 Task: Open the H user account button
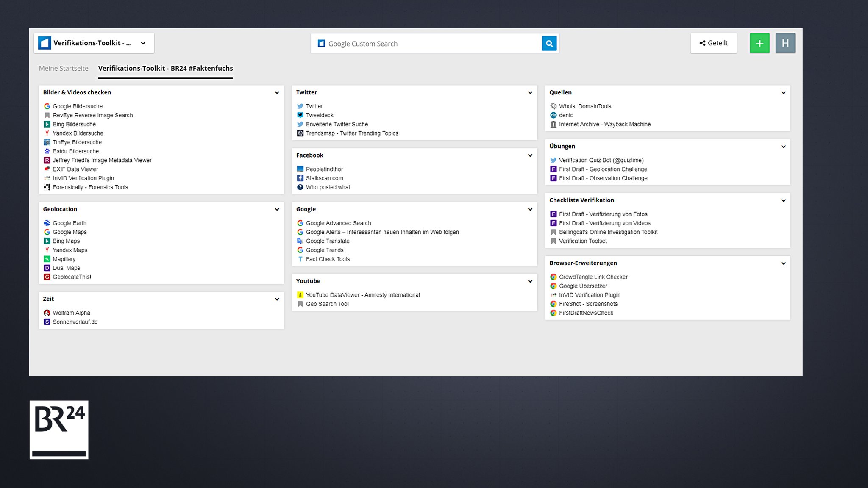[x=785, y=43]
